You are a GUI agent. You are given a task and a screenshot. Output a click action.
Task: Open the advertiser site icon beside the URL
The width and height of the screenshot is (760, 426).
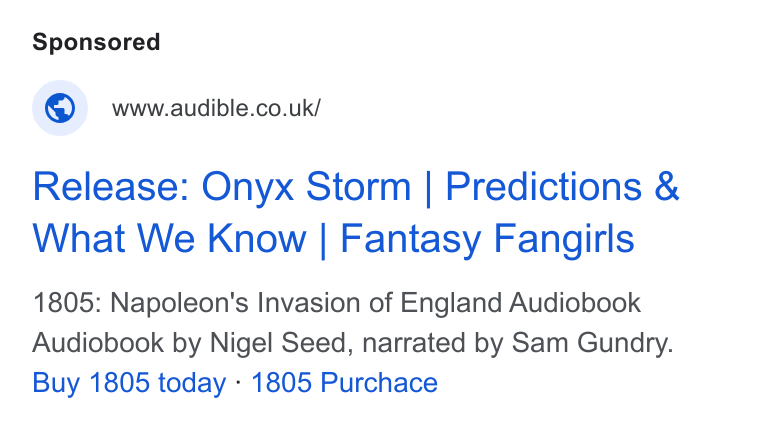(x=60, y=108)
